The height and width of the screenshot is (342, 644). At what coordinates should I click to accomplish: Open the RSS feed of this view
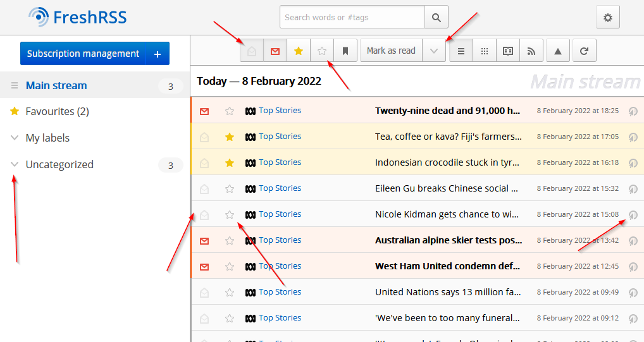point(531,51)
